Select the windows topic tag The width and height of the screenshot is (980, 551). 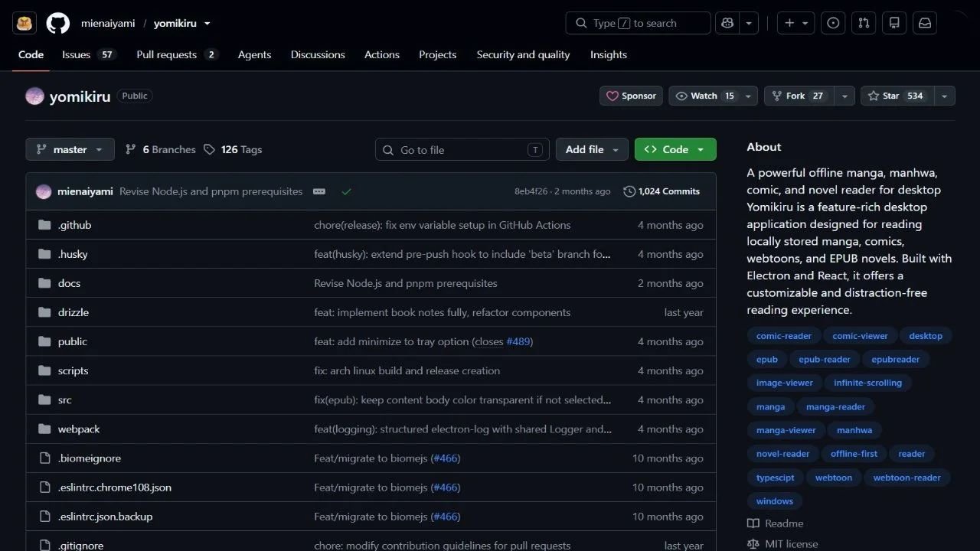774,501
